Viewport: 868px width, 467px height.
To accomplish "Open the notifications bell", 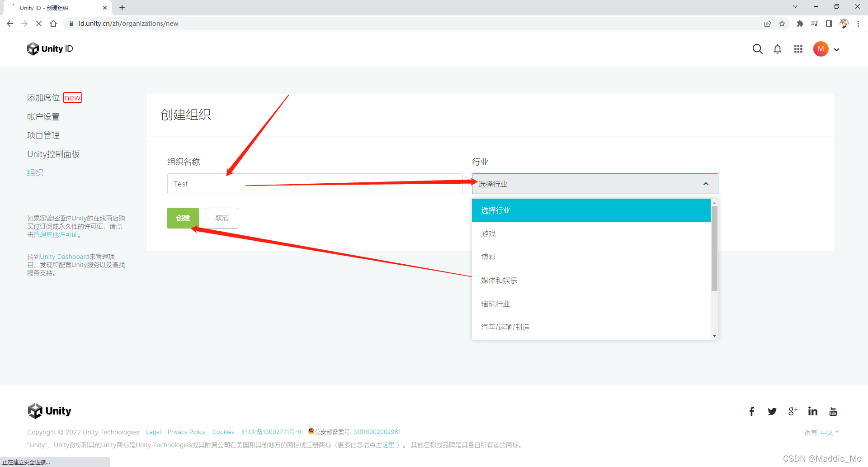I will click(x=778, y=49).
